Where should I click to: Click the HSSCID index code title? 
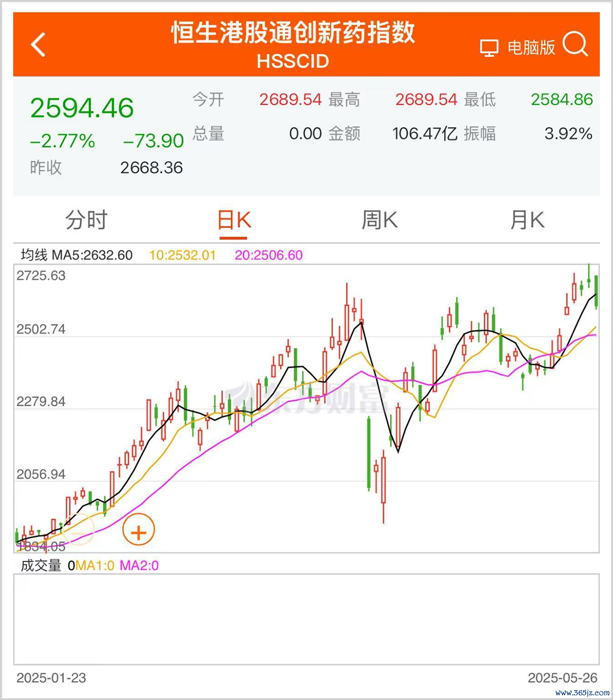pyautogui.click(x=293, y=61)
